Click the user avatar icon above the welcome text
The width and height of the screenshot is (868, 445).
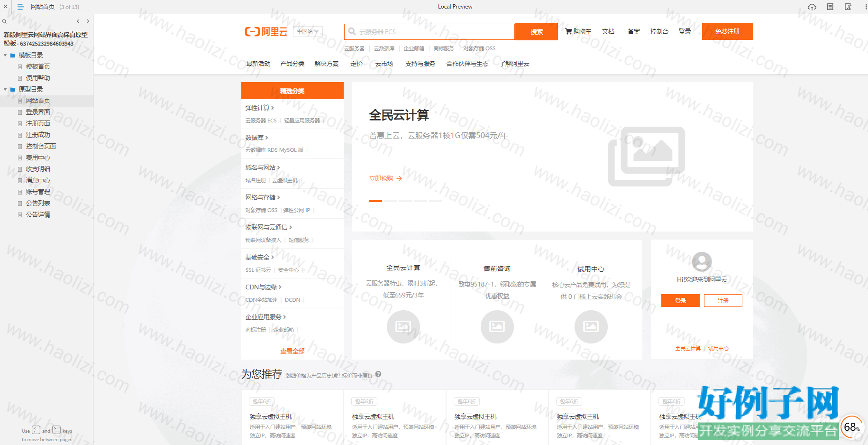tap(702, 261)
